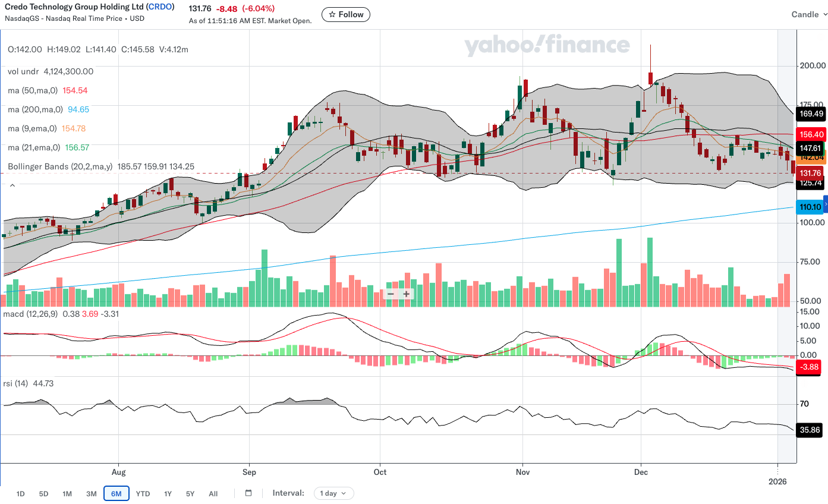The height and width of the screenshot is (504, 828).
Task: Select the All time range button
Action: [x=213, y=493]
